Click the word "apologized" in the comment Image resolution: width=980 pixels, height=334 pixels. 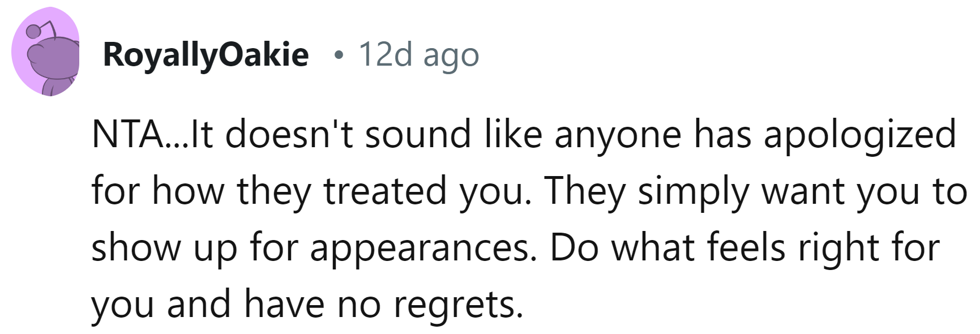(x=859, y=136)
